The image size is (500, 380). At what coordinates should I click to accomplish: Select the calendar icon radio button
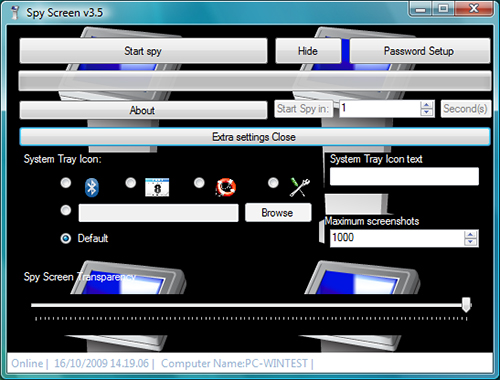131,183
